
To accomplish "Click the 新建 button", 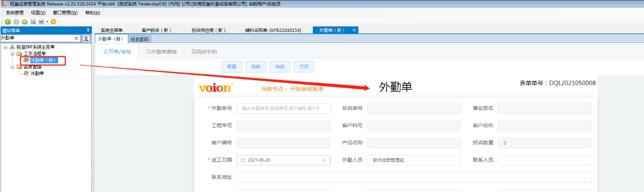I will click(232, 66).
